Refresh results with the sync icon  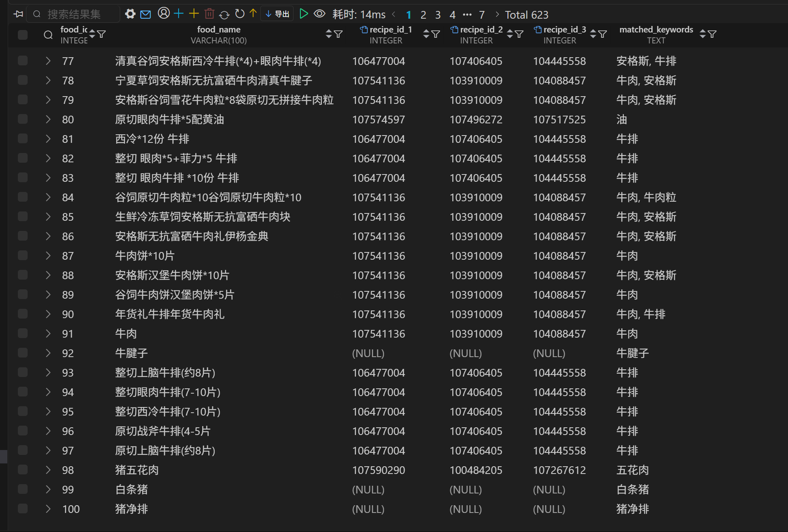225,14
